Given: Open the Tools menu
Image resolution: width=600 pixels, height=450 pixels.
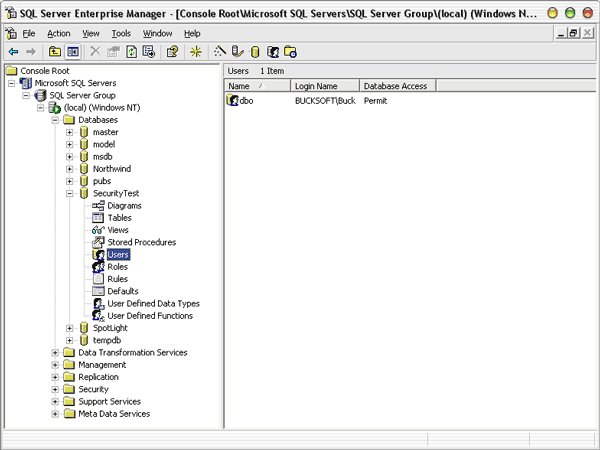Looking at the screenshot, I should click(x=121, y=33).
